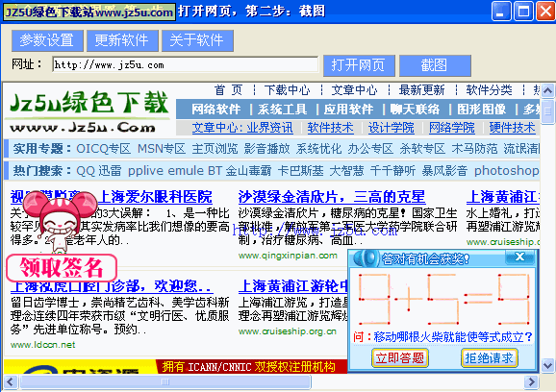
Task: Click the photoshop hot search link
Action: coord(507,171)
